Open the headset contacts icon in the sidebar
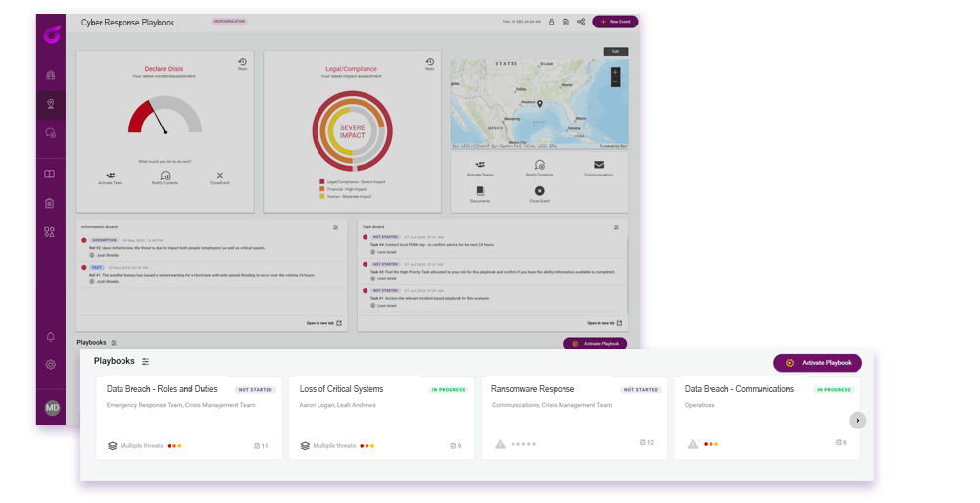Viewport: 980px width, 503px height. click(51, 133)
